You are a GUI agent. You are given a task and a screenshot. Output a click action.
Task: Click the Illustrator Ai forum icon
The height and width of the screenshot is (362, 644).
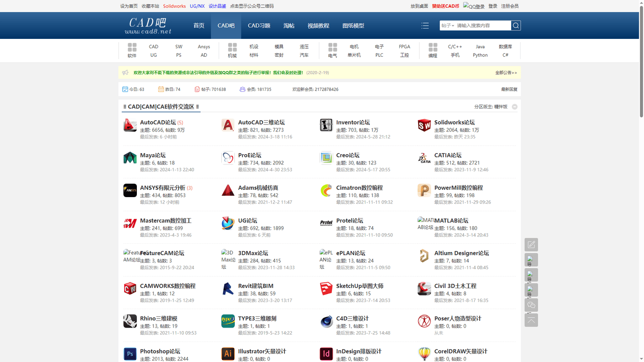(228, 354)
